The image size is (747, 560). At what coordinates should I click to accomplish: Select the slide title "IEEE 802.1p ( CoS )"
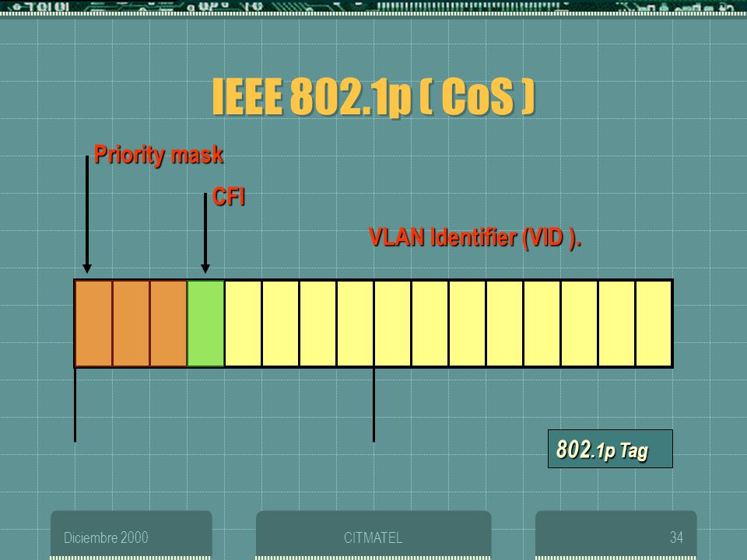[x=374, y=96]
